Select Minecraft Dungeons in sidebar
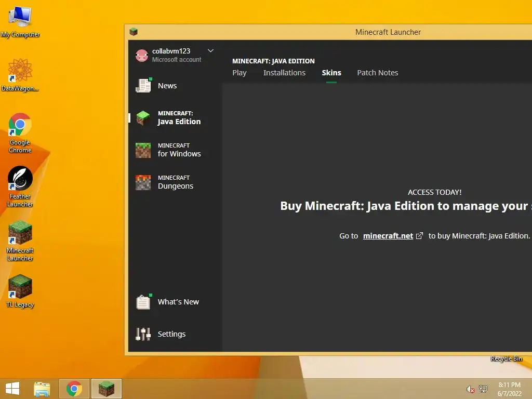 tap(175, 182)
